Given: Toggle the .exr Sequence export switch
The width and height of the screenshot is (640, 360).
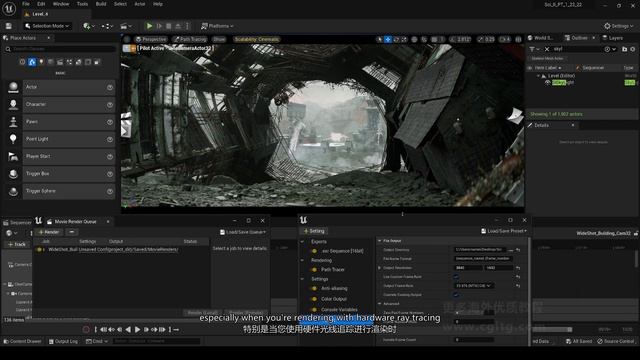Looking at the screenshot, I should click(x=314, y=251).
